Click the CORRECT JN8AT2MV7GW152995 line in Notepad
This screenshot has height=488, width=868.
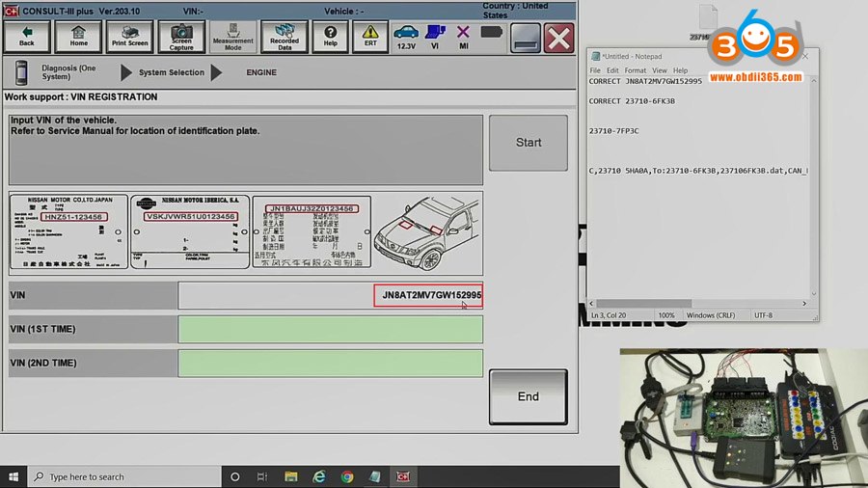(x=645, y=81)
